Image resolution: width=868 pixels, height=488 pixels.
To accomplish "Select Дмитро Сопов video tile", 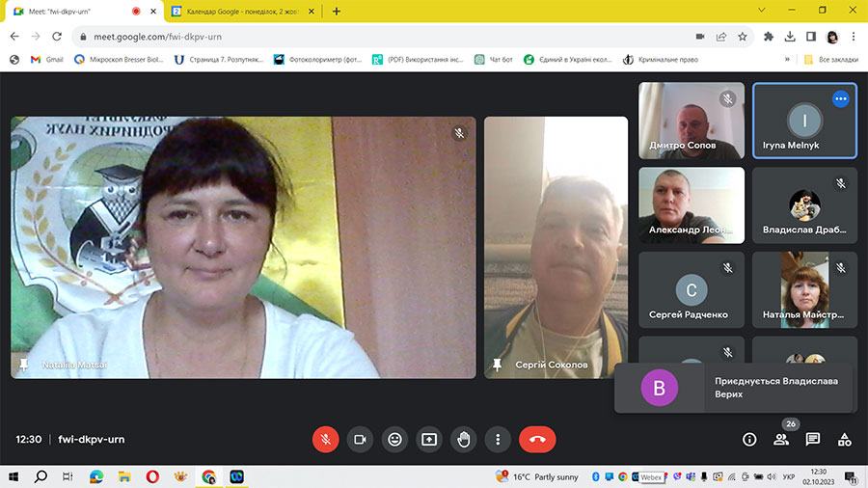I will coord(692,121).
